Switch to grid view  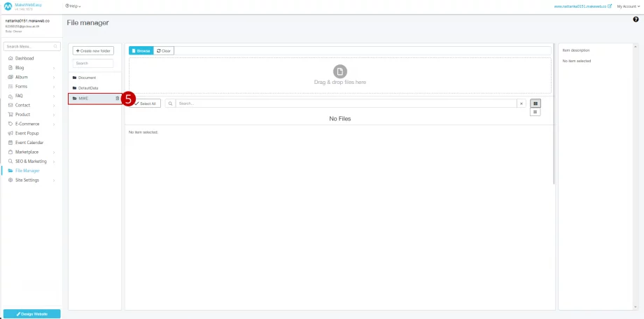(x=535, y=104)
